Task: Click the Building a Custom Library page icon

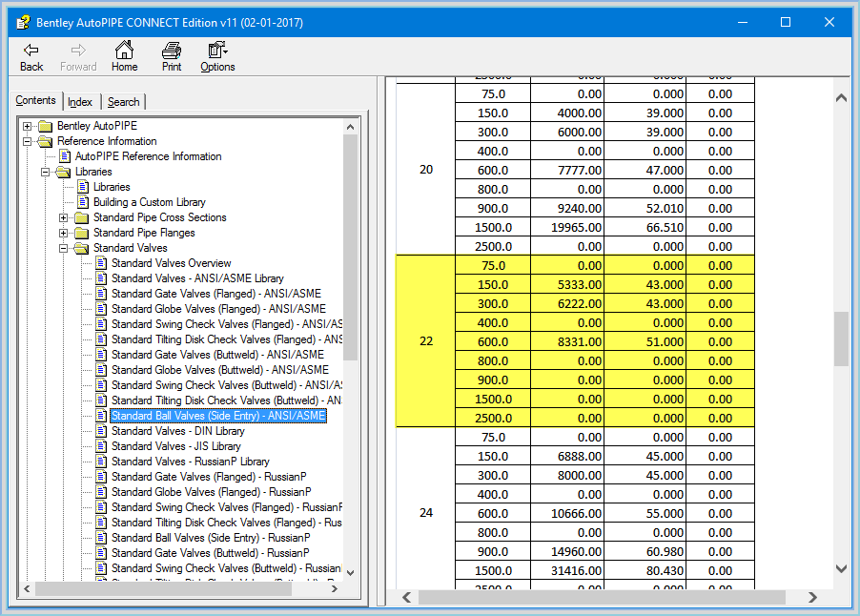Action: pyautogui.click(x=83, y=202)
